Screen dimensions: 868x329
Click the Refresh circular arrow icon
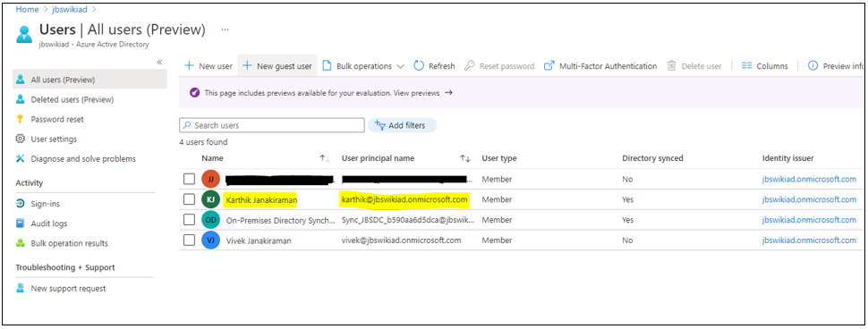419,66
